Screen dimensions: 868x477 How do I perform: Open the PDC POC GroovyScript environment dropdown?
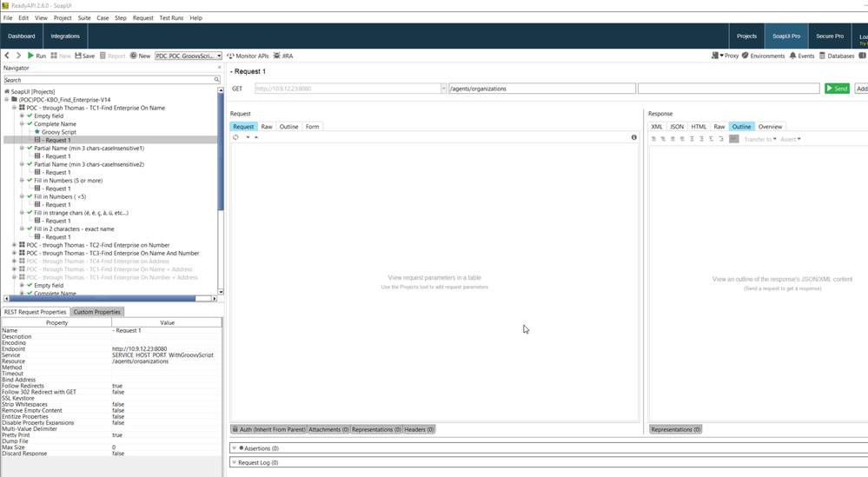(189, 56)
